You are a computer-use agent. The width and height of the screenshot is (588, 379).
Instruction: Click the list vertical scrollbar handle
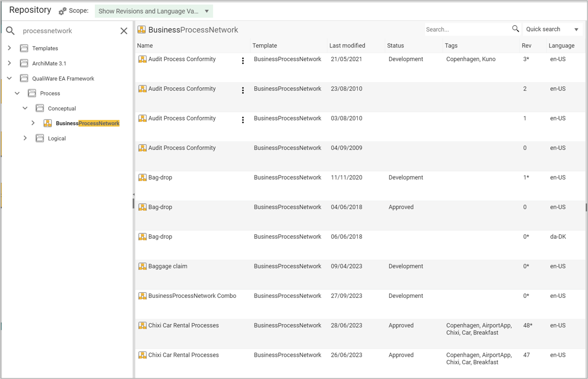click(586, 207)
